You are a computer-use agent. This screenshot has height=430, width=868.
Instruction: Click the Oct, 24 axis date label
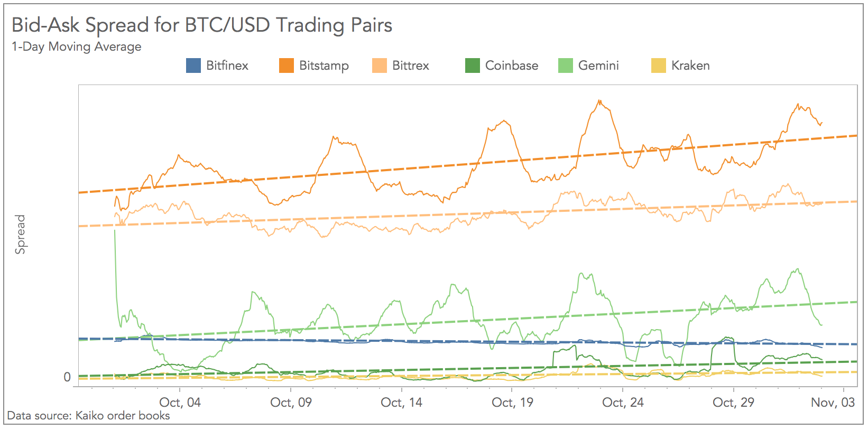[623, 403]
